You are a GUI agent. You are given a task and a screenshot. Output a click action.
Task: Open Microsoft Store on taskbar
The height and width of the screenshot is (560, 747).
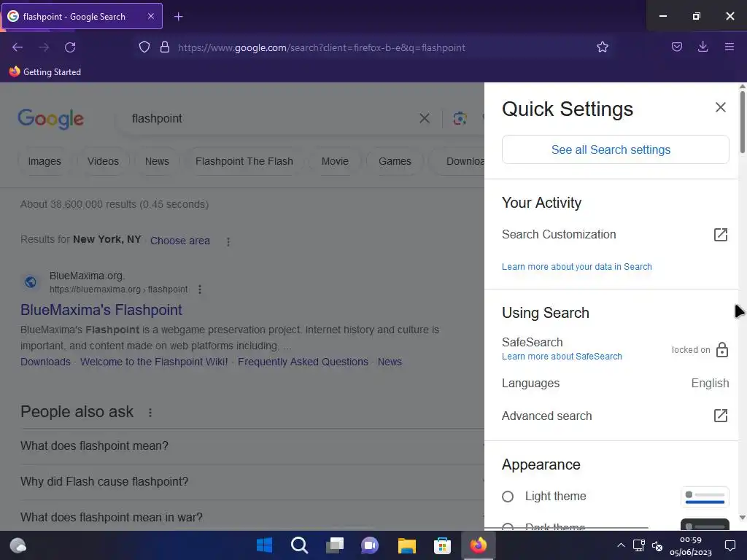442,545
